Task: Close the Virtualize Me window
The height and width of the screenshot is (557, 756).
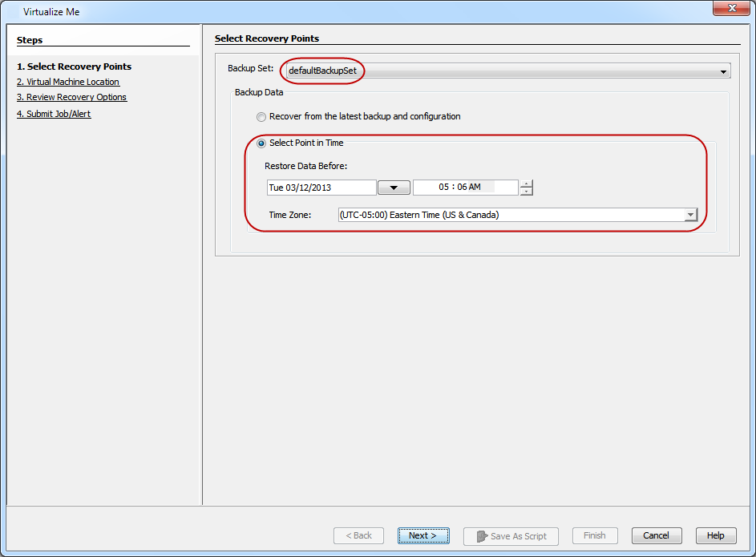Action: coord(731,10)
